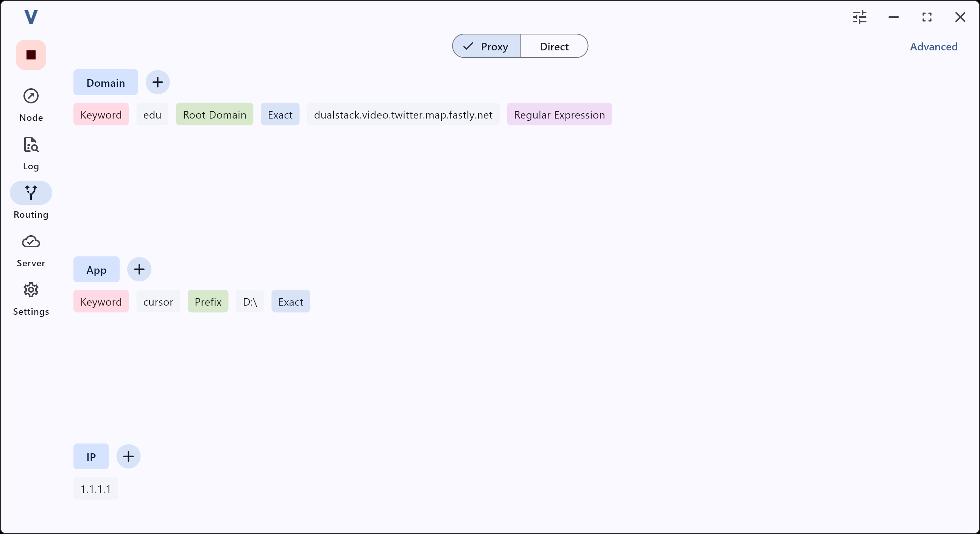Select the App Keyword tag
The height and width of the screenshot is (534, 980).
click(x=101, y=301)
